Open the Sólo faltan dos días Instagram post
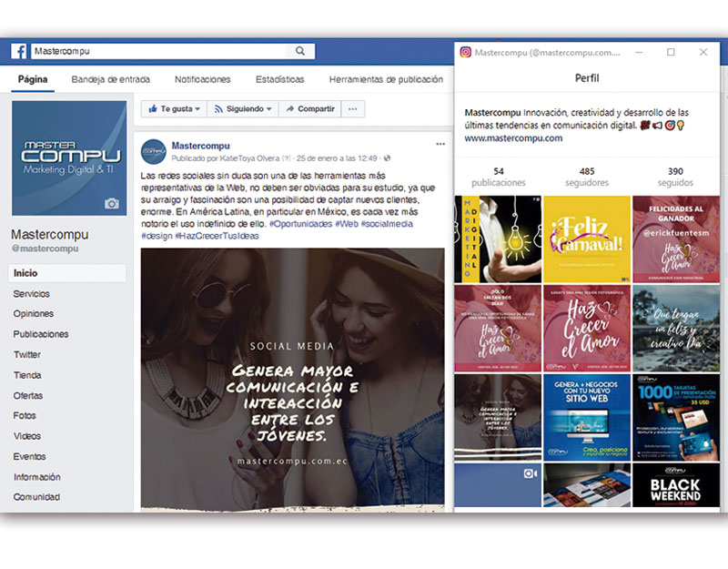The width and height of the screenshot is (728, 569). click(x=498, y=329)
